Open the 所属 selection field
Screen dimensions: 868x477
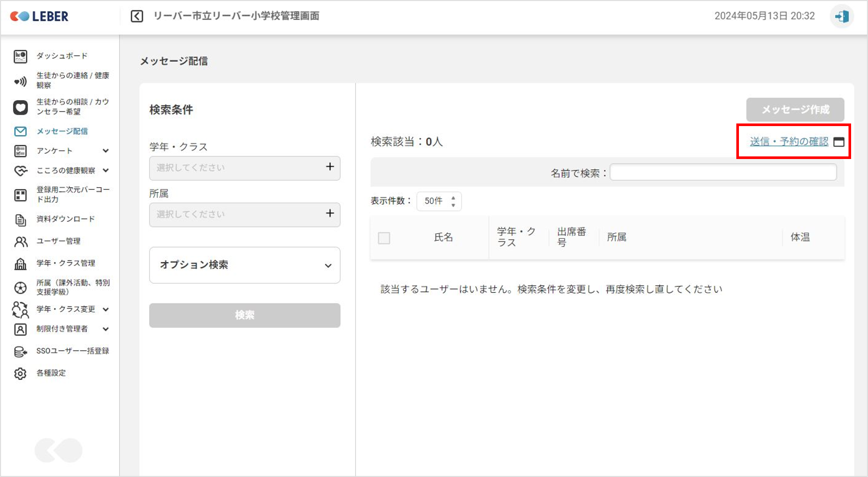tap(244, 214)
